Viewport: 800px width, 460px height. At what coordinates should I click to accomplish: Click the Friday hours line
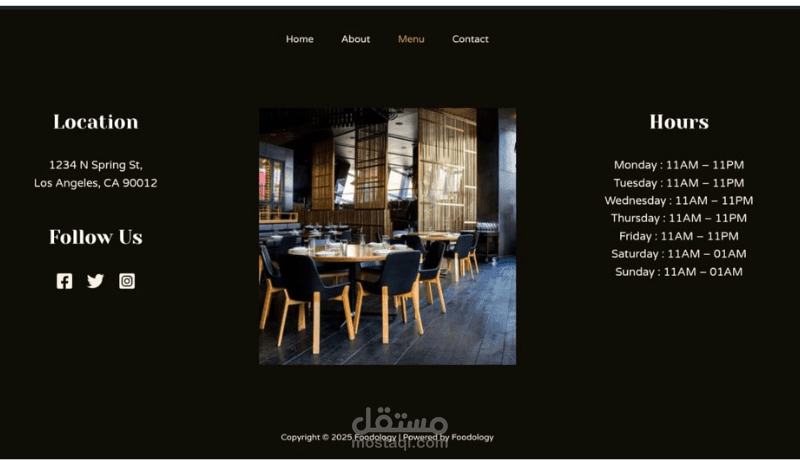pos(679,236)
